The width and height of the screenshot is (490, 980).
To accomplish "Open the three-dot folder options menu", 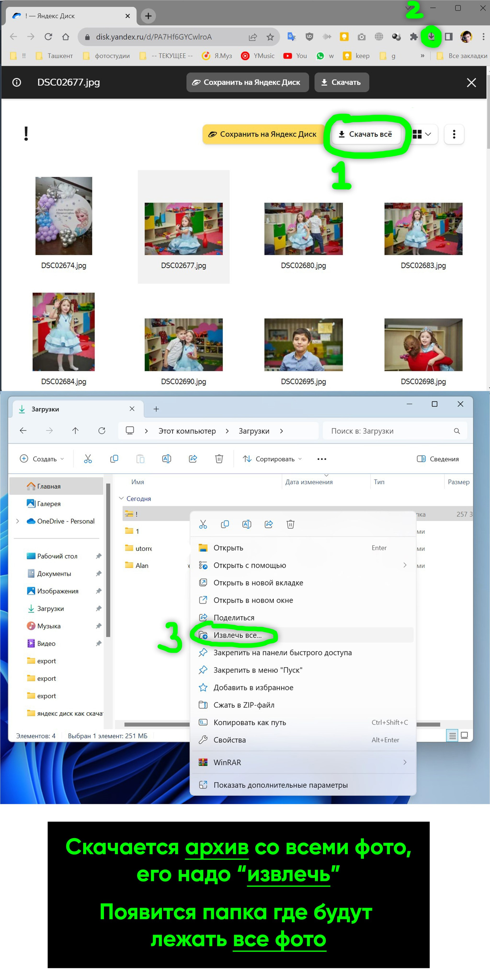I will [x=454, y=134].
